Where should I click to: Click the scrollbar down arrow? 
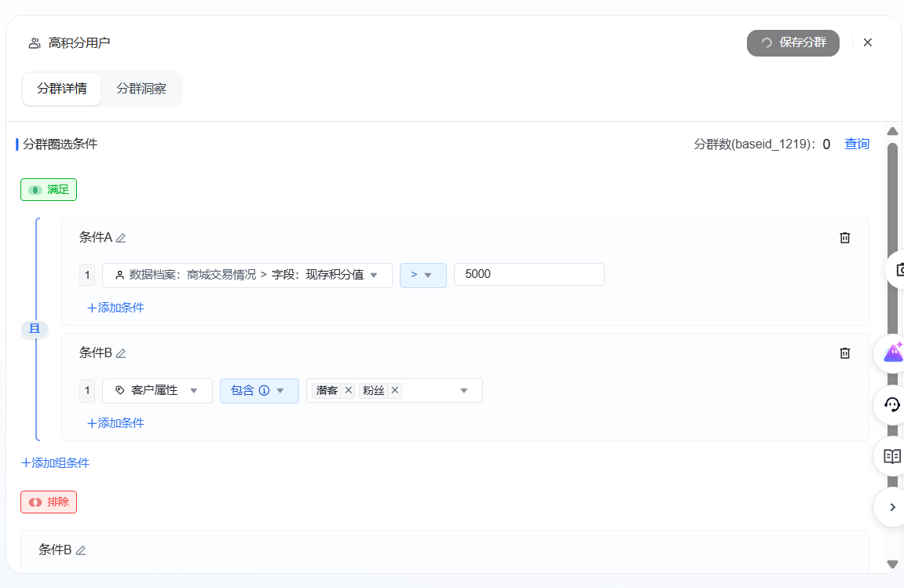tap(892, 564)
